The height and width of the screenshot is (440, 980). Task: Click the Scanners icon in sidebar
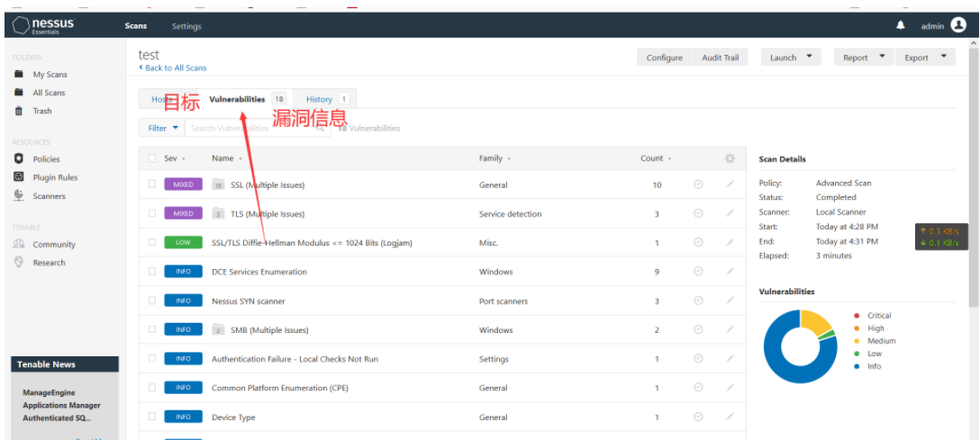pyautogui.click(x=19, y=195)
